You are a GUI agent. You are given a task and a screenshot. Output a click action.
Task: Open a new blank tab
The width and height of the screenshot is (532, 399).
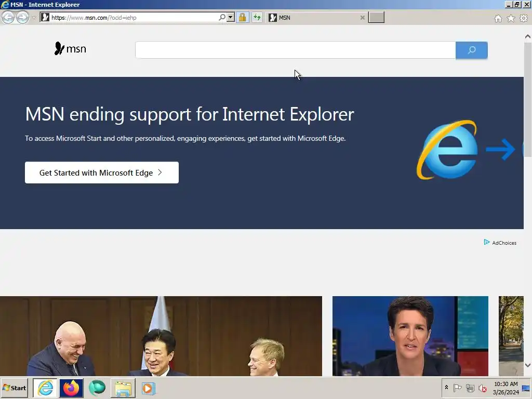(376, 17)
